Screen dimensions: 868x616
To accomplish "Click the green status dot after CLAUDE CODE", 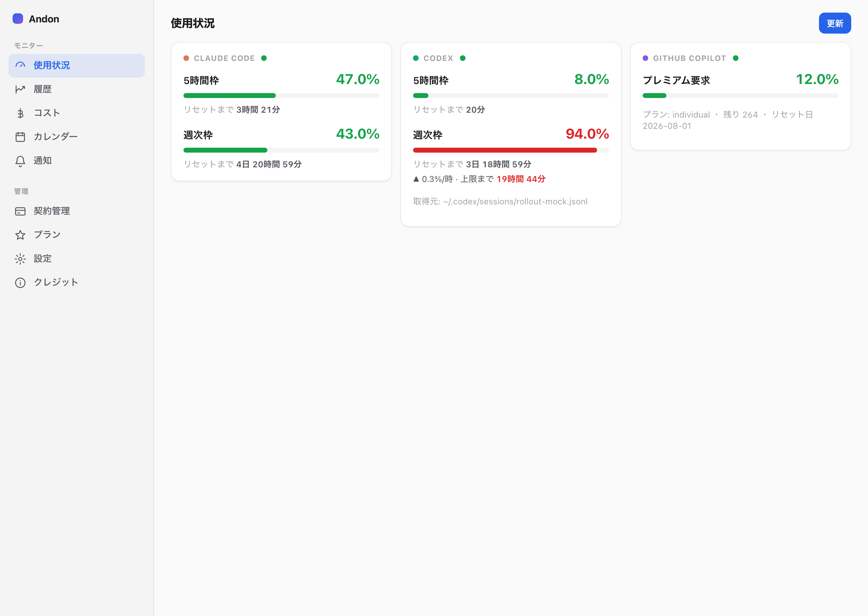I will coord(264,58).
